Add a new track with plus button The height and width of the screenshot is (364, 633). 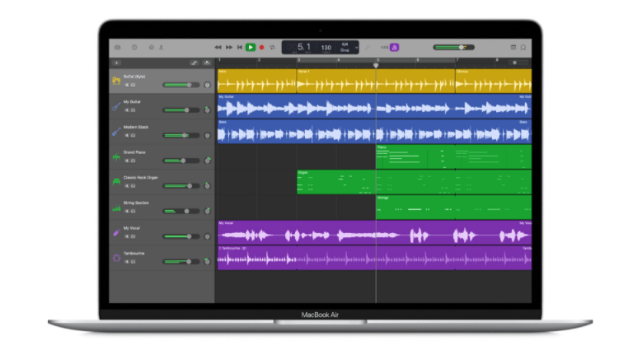click(117, 63)
